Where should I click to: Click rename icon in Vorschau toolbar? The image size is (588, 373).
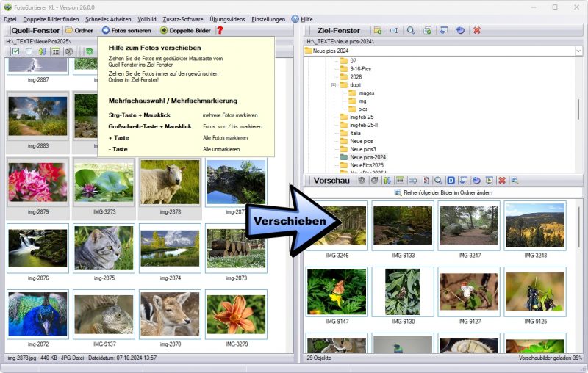pos(412,181)
